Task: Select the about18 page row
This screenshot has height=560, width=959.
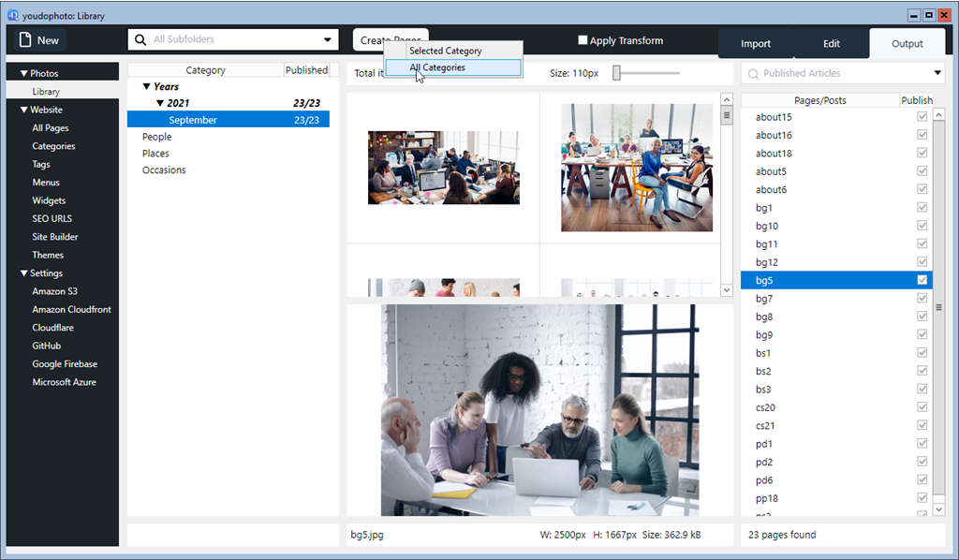Action: click(836, 153)
